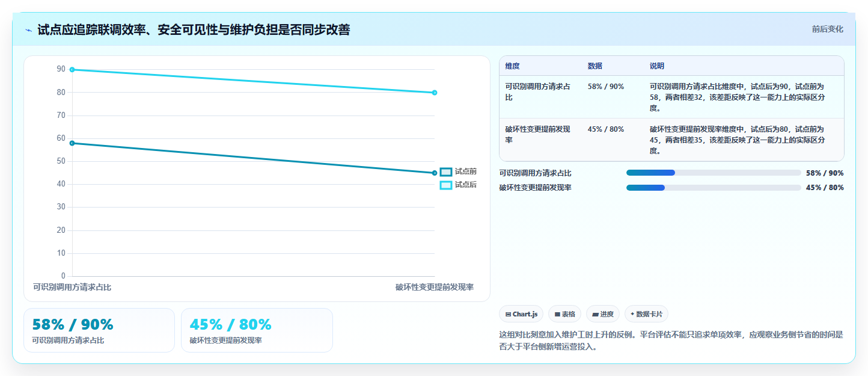Screen dimensions: 868x376
Task: Open the 45% / 80% data card
Action: coord(257,330)
